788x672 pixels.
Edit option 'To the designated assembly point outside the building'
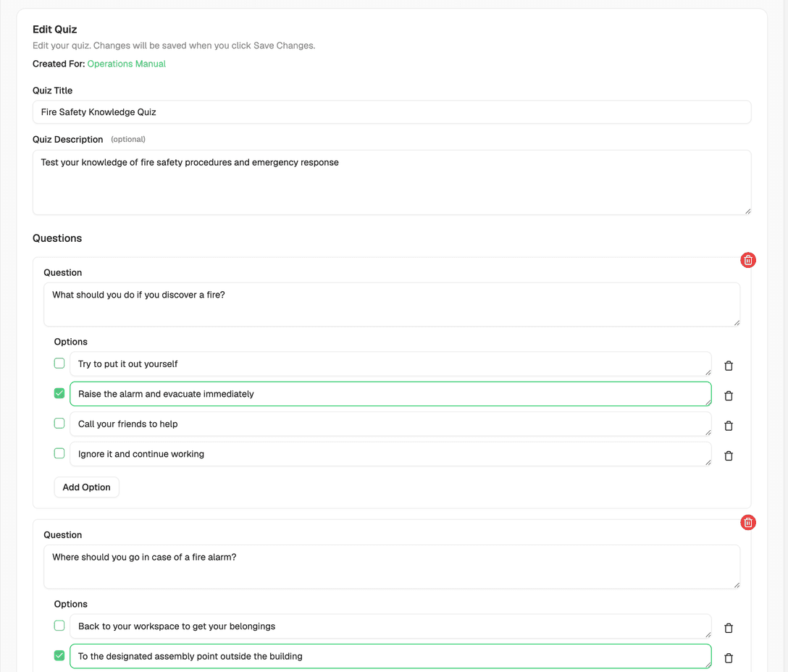point(390,656)
